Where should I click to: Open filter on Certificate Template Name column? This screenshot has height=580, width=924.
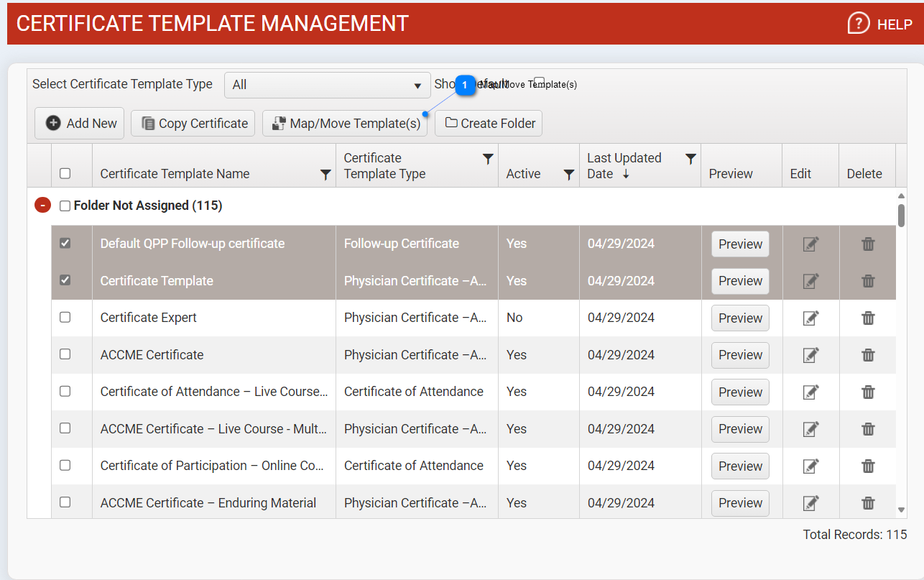pos(325,175)
